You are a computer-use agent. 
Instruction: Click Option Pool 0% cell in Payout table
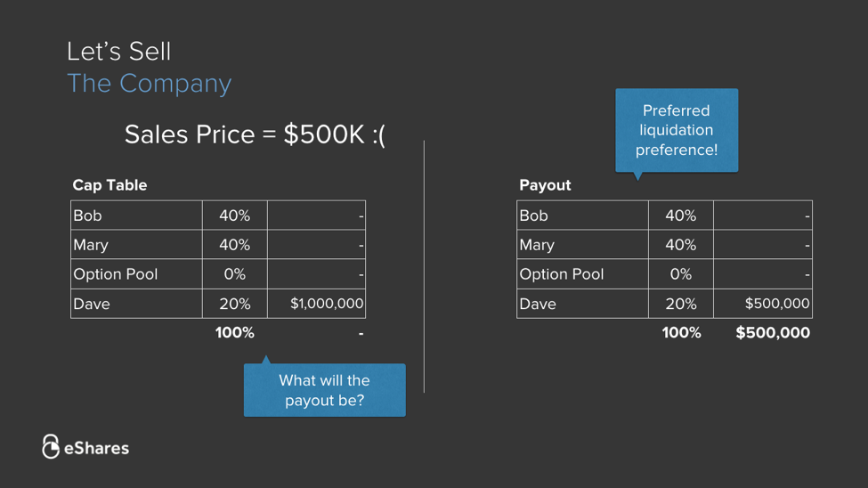(680, 274)
